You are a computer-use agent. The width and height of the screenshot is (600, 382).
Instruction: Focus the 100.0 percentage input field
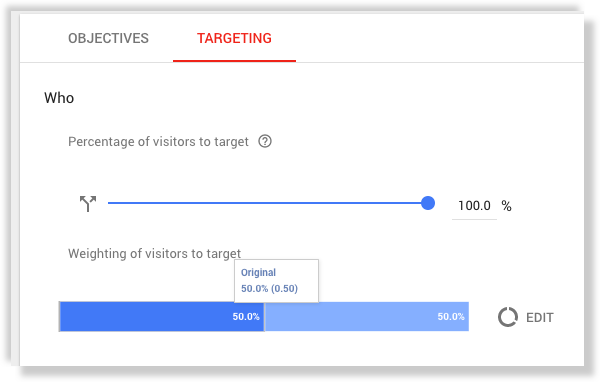[474, 206]
